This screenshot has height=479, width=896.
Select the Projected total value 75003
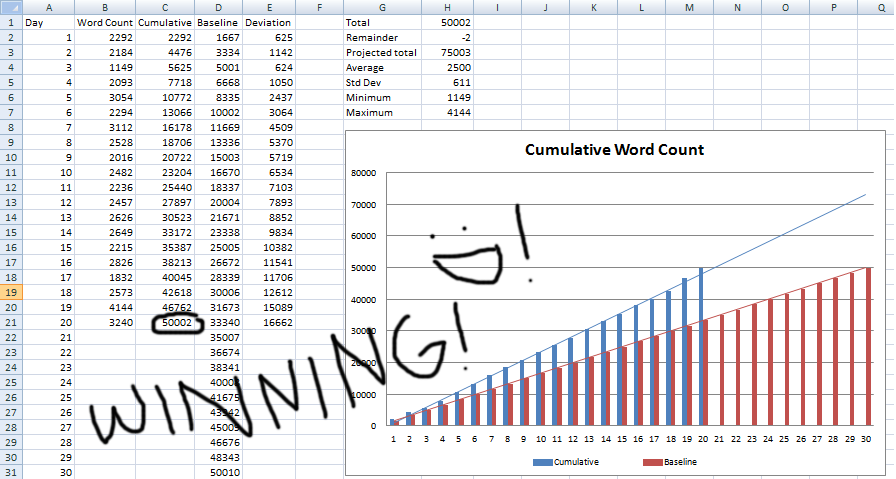tap(447, 53)
